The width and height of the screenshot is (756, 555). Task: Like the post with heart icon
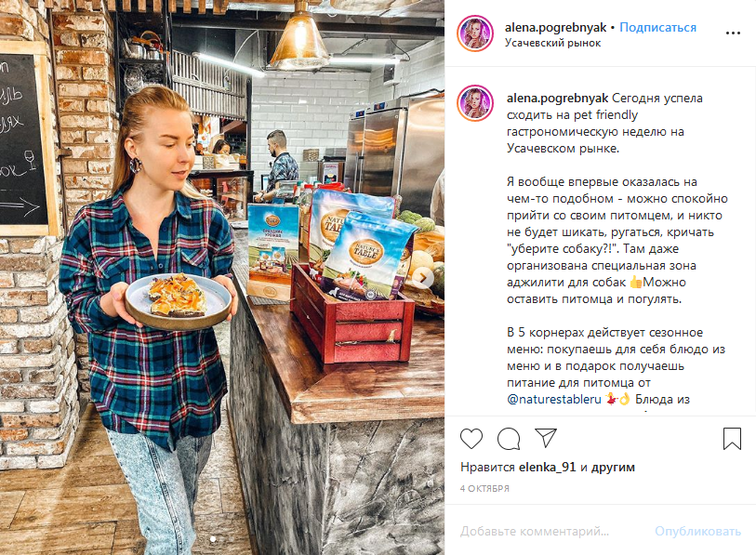(471, 439)
